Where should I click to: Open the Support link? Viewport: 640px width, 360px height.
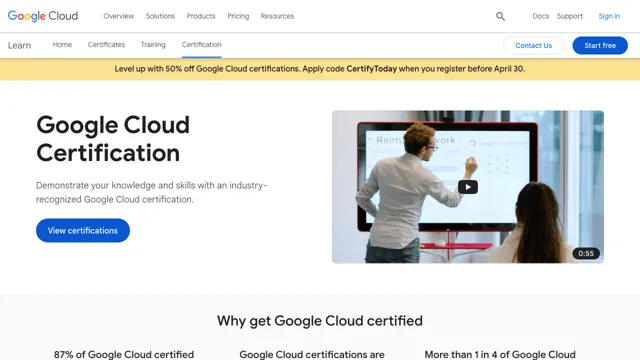(570, 16)
